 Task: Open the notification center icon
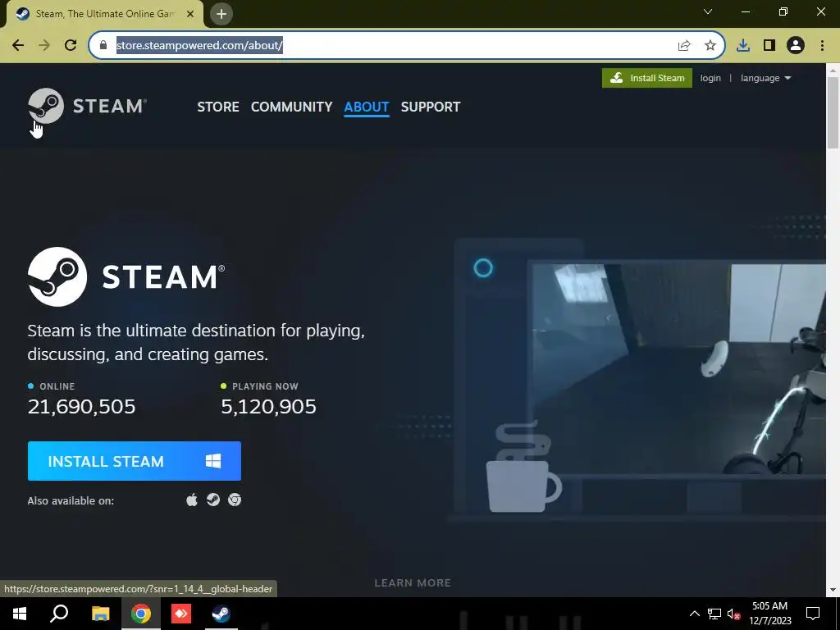tap(813, 614)
